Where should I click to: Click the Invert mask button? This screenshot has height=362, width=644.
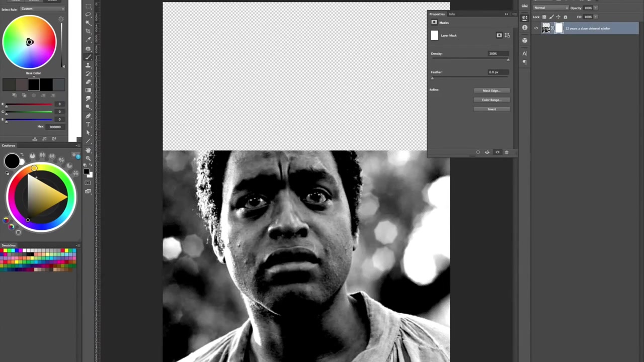(492, 109)
